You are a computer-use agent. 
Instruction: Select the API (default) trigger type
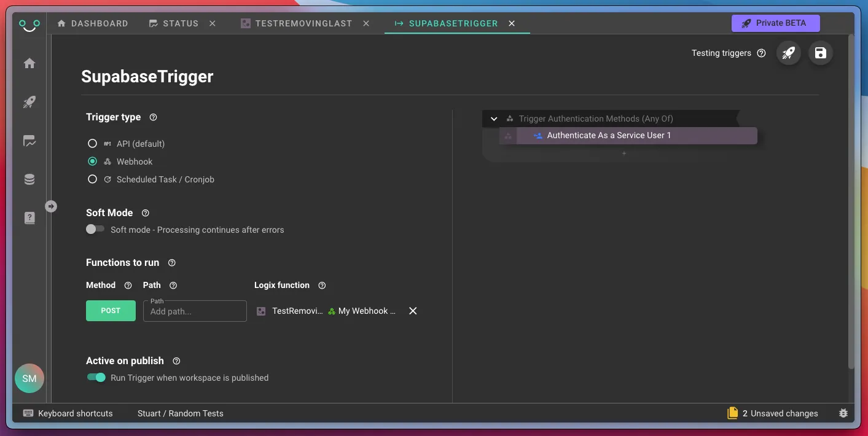(x=92, y=144)
